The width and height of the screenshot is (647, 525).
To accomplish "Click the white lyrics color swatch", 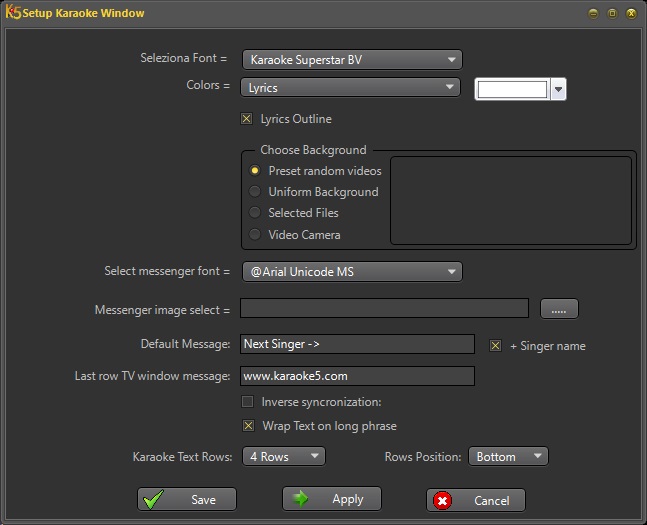I will 513,90.
